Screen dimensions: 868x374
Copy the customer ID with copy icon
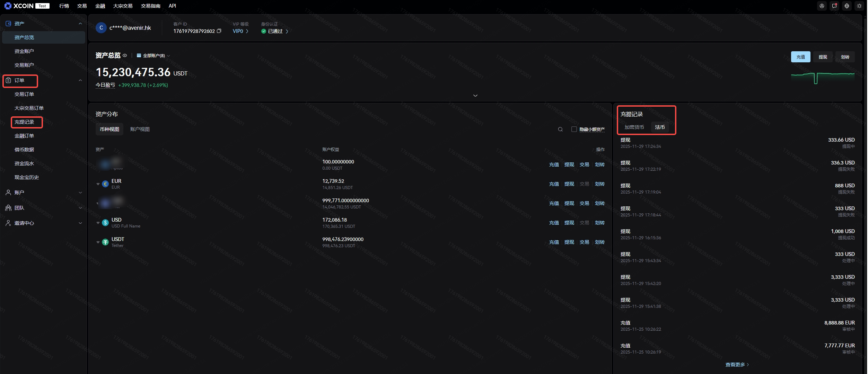pos(219,31)
